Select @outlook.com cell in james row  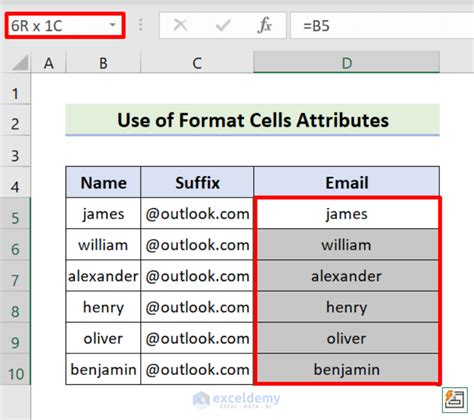pyautogui.click(x=197, y=213)
